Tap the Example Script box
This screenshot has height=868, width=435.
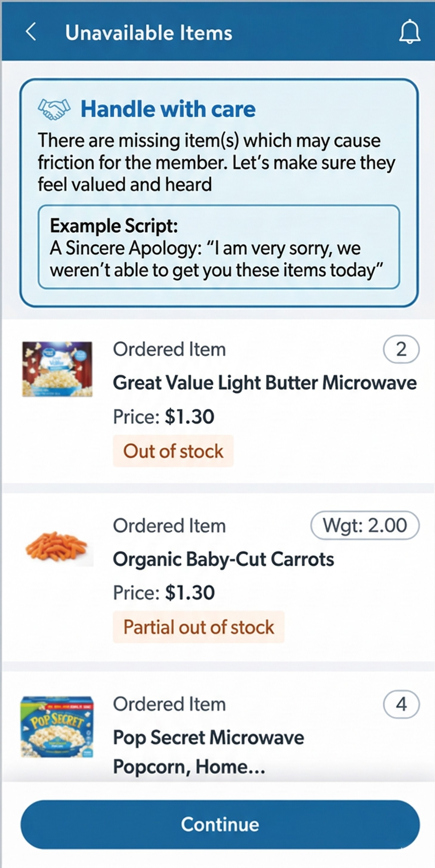219,247
